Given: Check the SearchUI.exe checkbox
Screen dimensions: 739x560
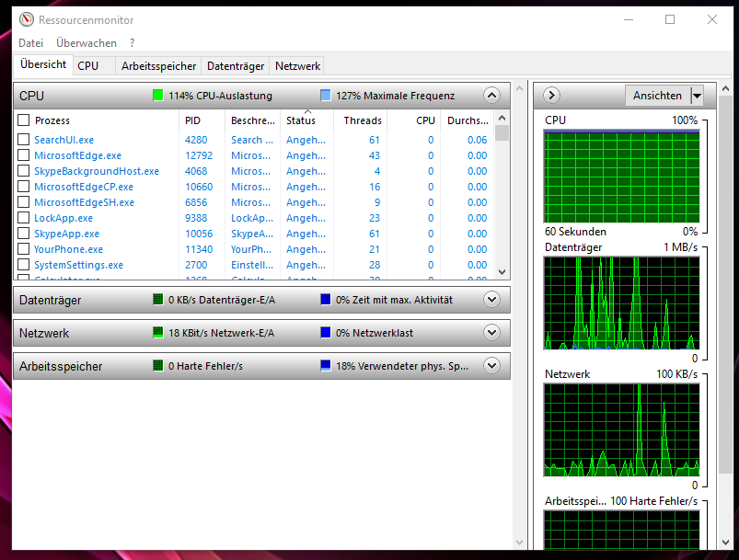Looking at the screenshot, I should click(24, 140).
